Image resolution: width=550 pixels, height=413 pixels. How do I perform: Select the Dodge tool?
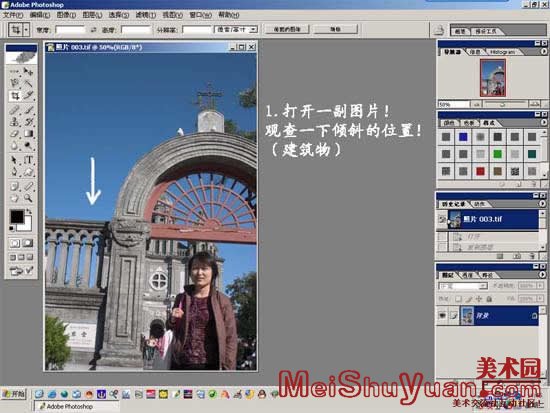tap(28, 145)
